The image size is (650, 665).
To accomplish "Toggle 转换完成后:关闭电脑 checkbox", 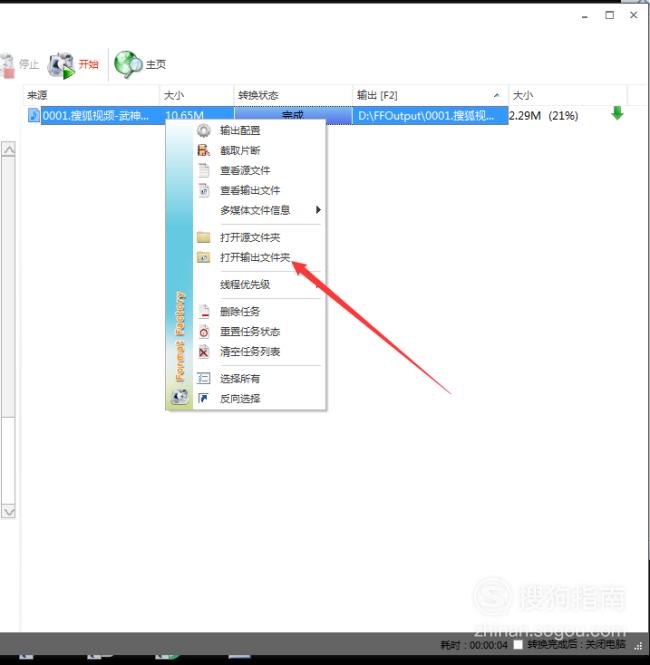I will 518,645.
